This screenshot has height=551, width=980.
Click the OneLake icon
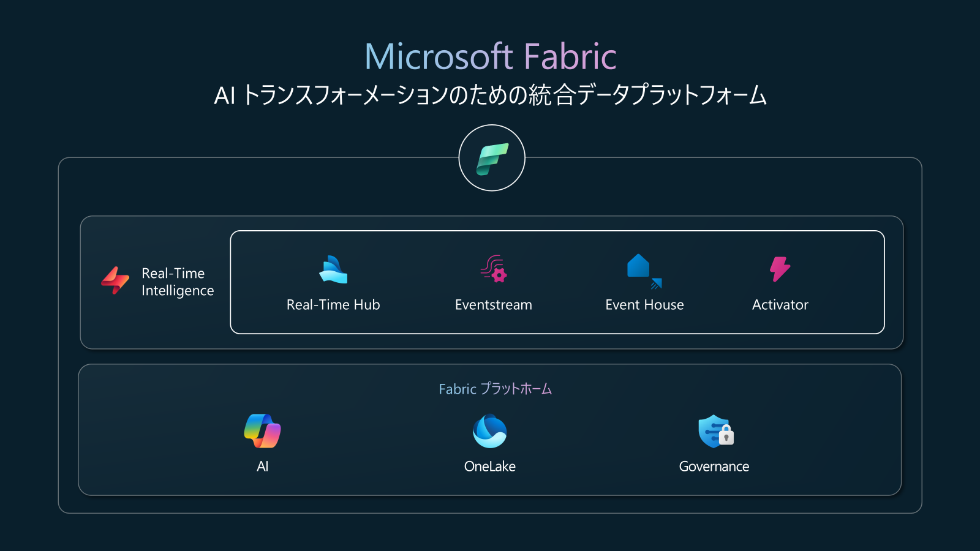point(490,431)
